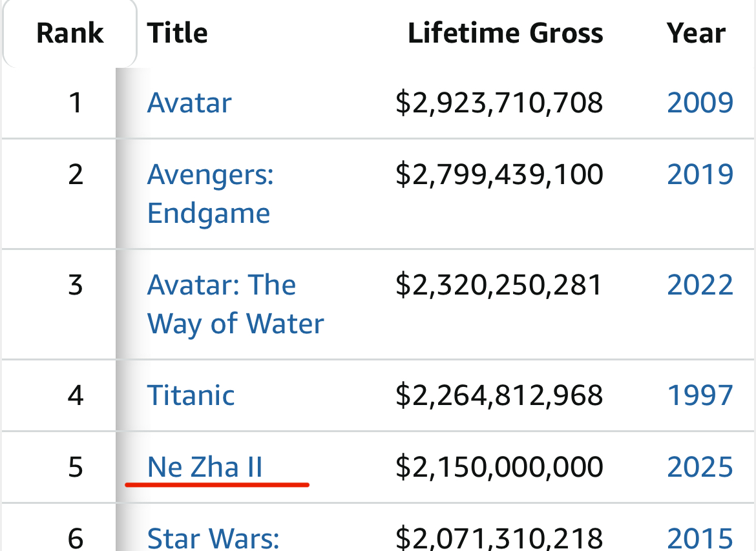Viewport: 756px width, 551px height.
Task: Sort by Lifetime Gross column header
Action: [x=505, y=34]
